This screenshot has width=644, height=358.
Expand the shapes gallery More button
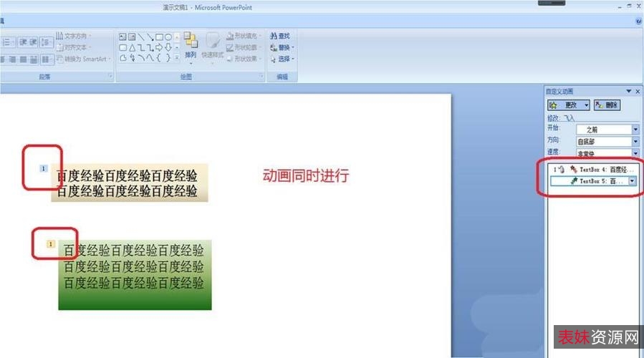pyautogui.click(x=177, y=58)
